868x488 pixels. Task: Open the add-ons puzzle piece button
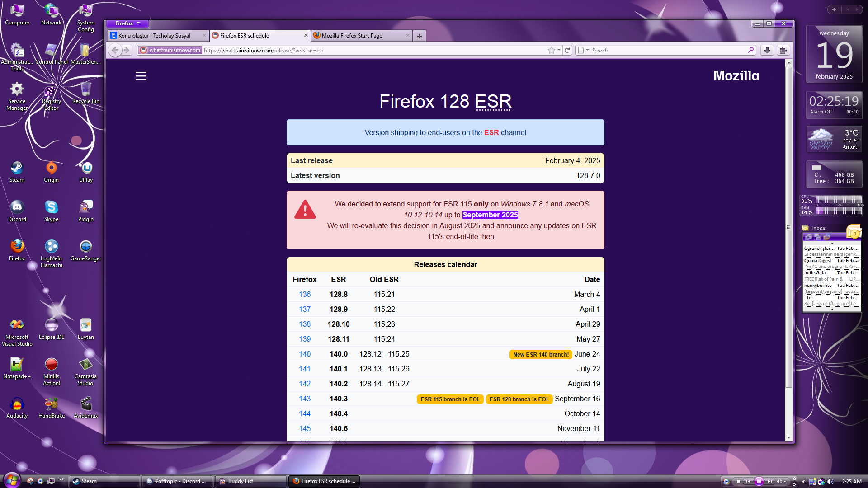pyautogui.click(x=783, y=50)
